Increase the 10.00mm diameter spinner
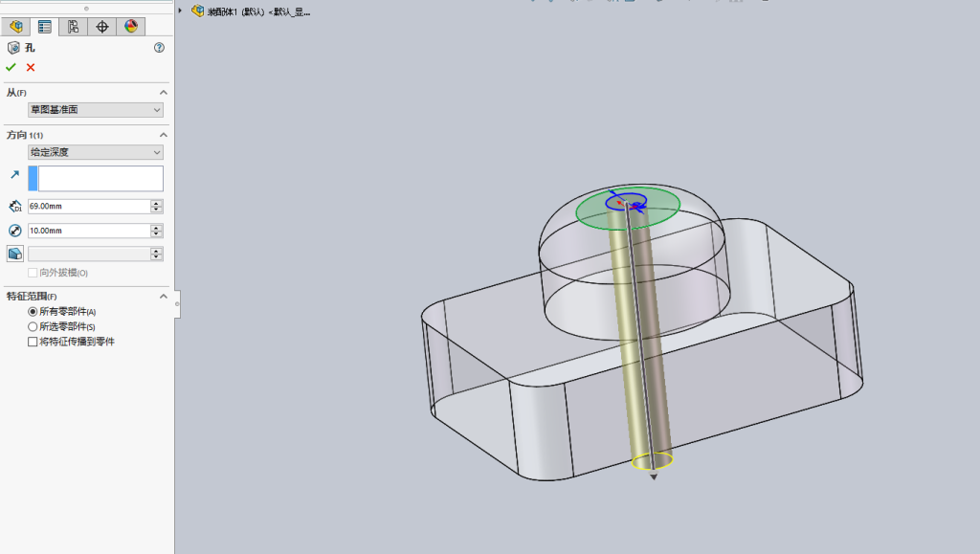The height and width of the screenshot is (554, 980). click(x=156, y=228)
